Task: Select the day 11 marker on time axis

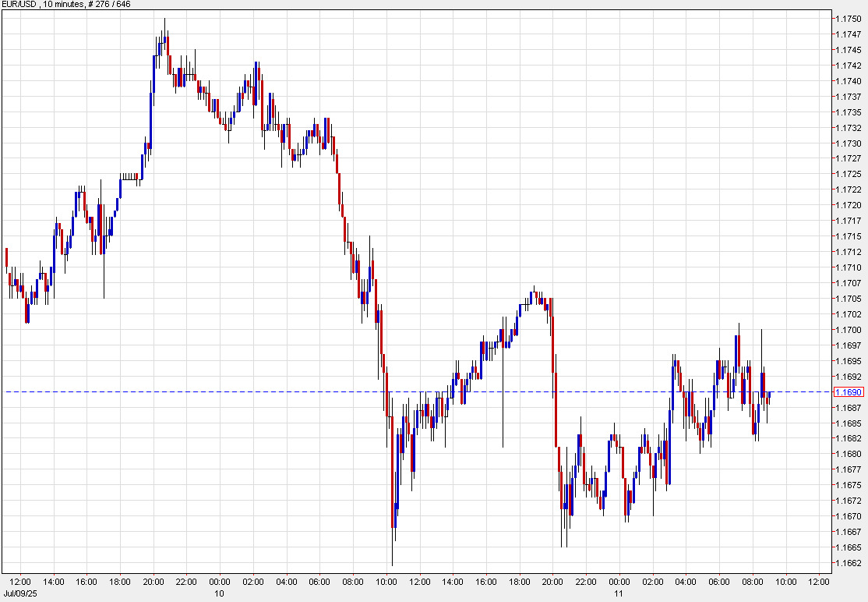Action: [619, 593]
